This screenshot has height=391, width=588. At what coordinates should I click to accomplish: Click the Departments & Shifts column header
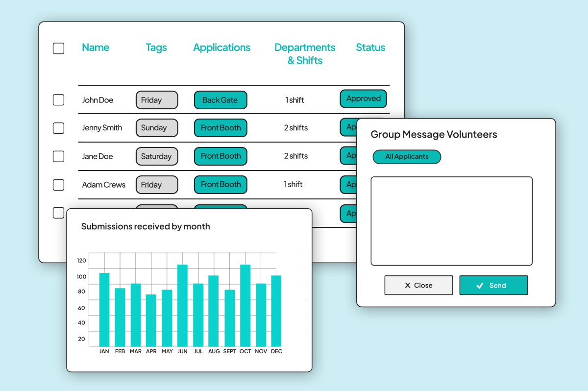(x=305, y=53)
